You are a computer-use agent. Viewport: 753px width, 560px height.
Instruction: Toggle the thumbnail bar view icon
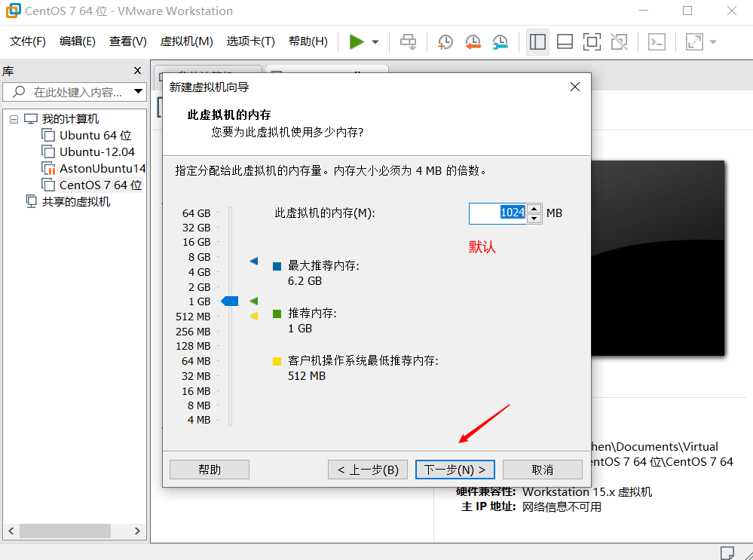pos(565,41)
